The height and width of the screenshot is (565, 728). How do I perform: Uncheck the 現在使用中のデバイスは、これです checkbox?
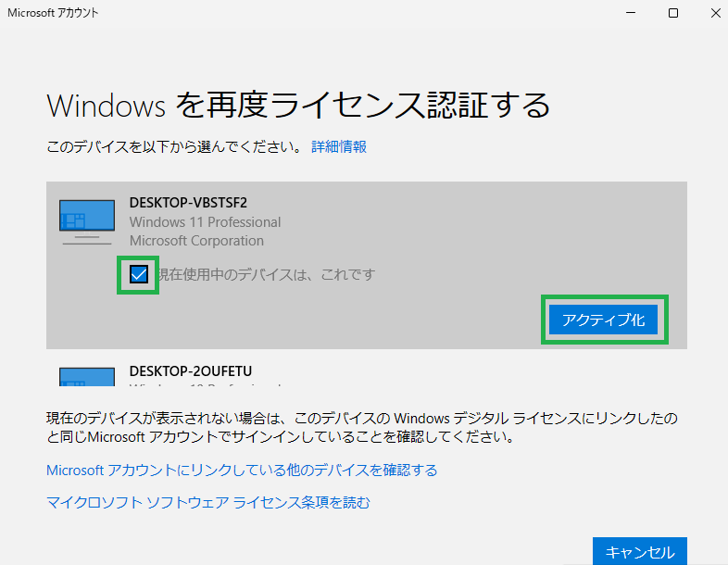[x=138, y=274]
